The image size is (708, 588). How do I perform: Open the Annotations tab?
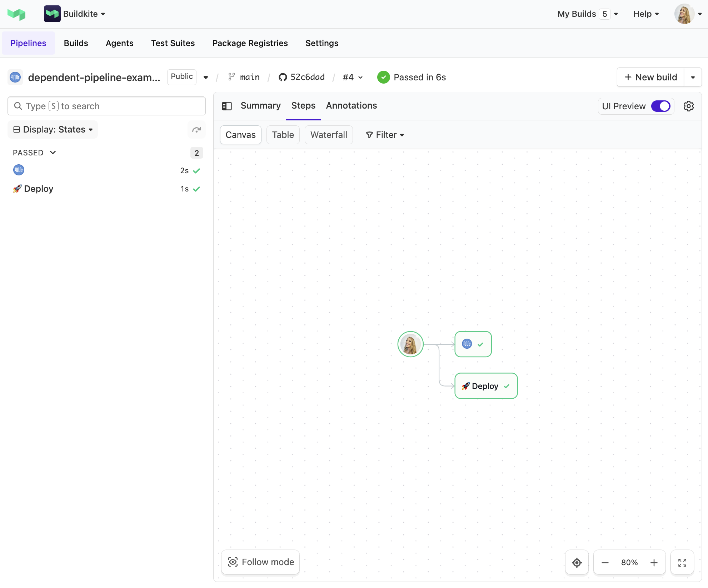pyautogui.click(x=351, y=106)
